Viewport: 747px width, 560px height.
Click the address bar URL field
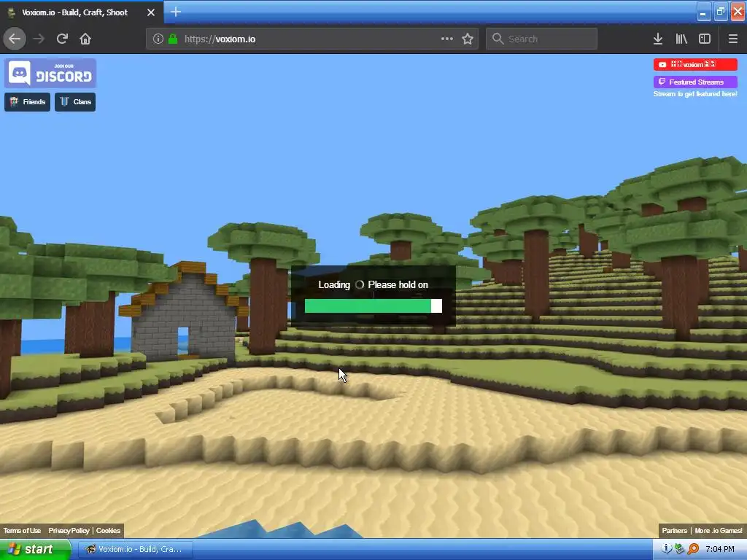[x=312, y=39]
